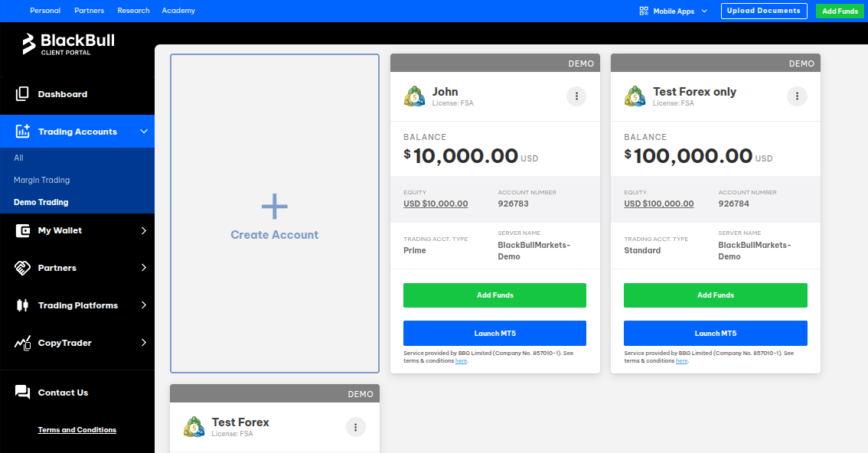The width and height of the screenshot is (868, 453).
Task: Open the Mobile Apps dropdown arrow
Action: pos(704,11)
